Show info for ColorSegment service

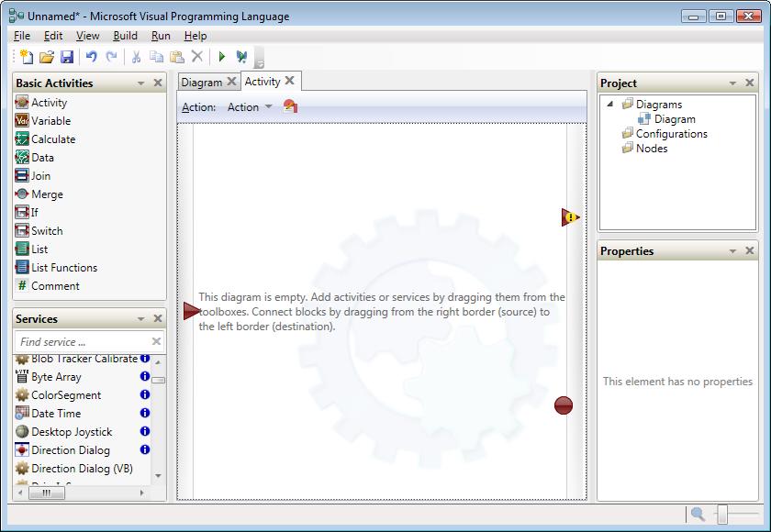[x=145, y=394]
